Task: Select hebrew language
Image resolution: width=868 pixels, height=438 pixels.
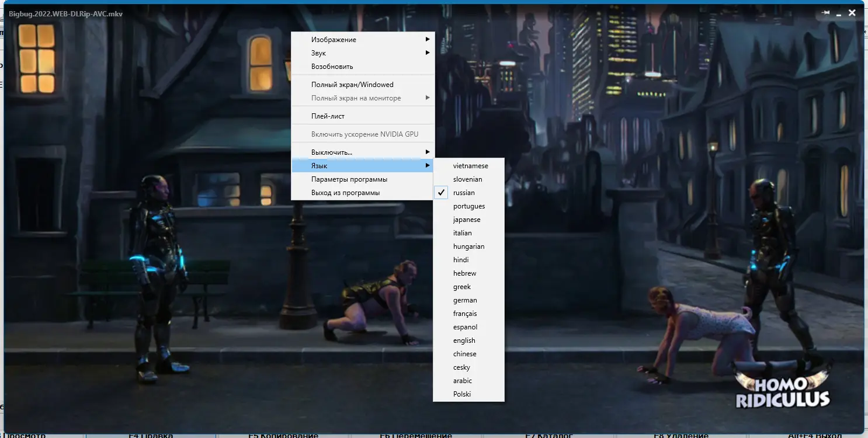Action: click(x=468, y=273)
